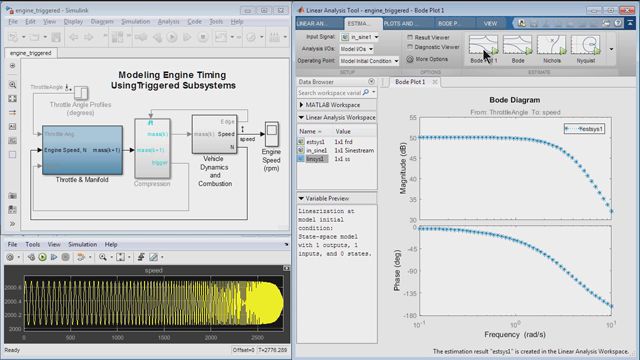This screenshot has height=360, width=640.
Task: Open the Input Signal in_sine1 dropdown
Action: [360, 37]
